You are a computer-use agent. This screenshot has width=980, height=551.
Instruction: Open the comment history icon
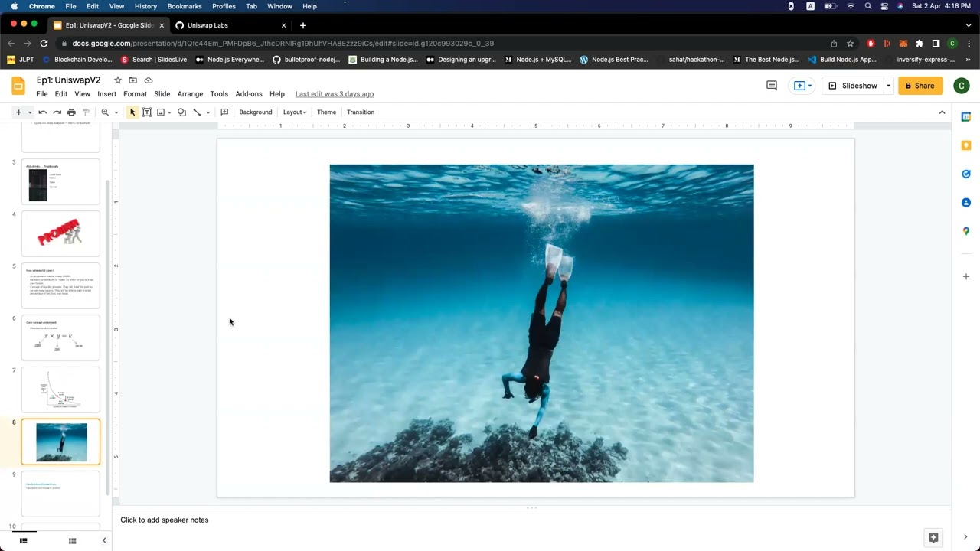coord(772,86)
